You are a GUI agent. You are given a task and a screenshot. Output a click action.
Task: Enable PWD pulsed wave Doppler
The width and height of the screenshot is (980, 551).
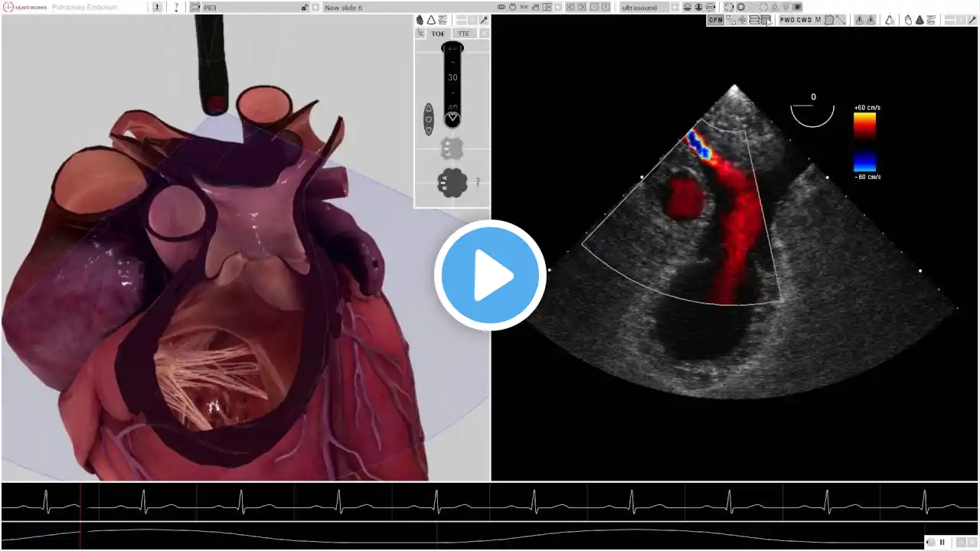[x=787, y=20]
